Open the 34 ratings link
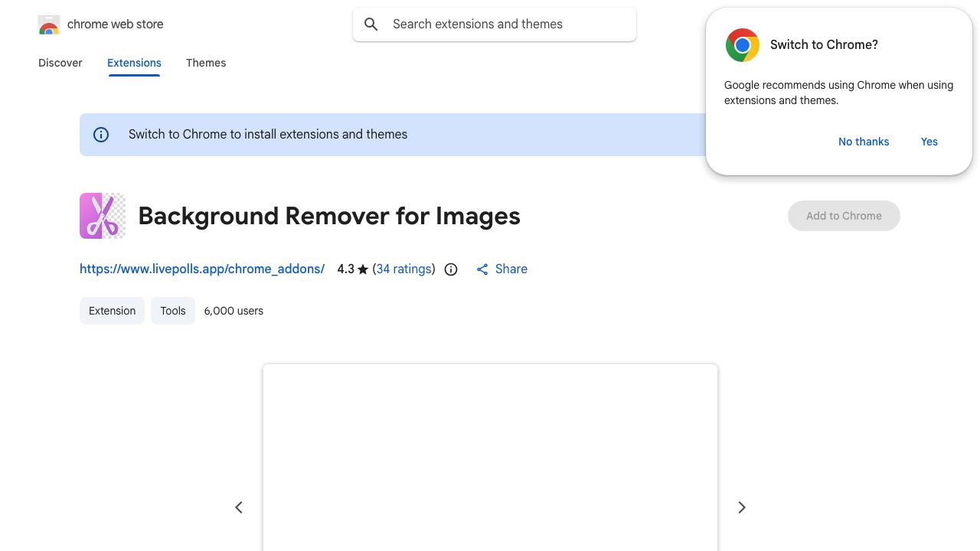This screenshot has width=980, height=551. [x=403, y=269]
